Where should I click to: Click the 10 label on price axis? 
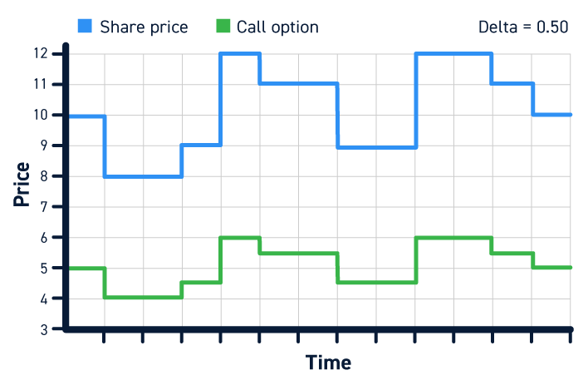(41, 115)
